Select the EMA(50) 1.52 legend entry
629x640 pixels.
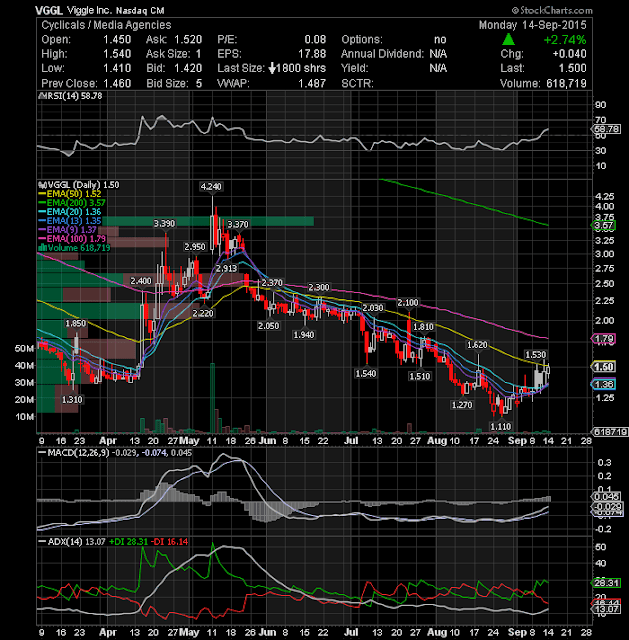[70, 194]
